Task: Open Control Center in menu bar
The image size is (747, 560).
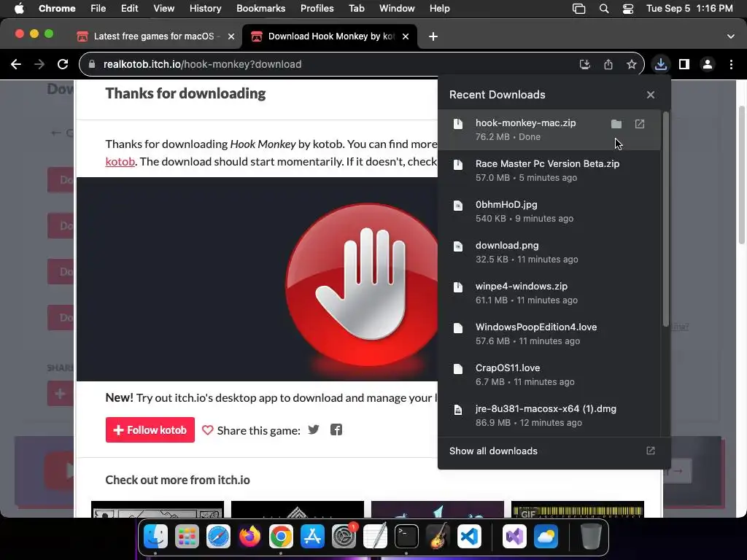Action: (x=628, y=9)
